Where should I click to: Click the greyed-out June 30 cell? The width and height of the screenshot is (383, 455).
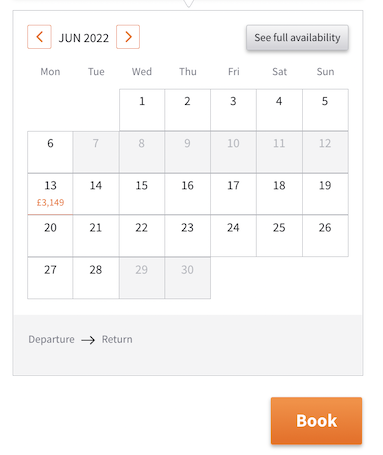188,278
